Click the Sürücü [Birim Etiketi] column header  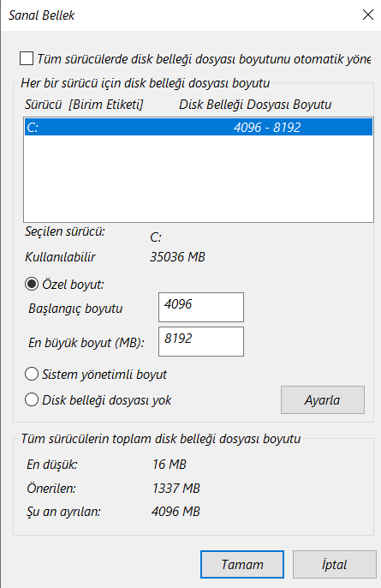[84, 105]
